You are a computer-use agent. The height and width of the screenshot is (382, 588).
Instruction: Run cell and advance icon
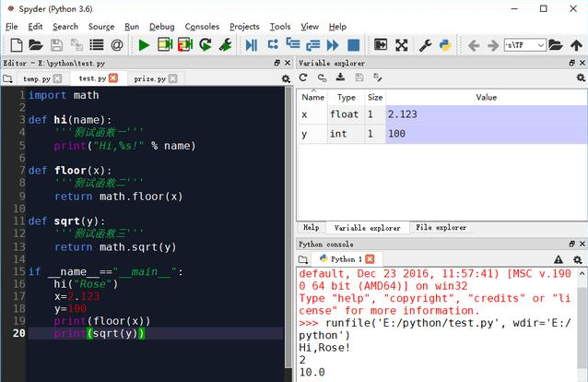pyautogui.click(x=185, y=44)
